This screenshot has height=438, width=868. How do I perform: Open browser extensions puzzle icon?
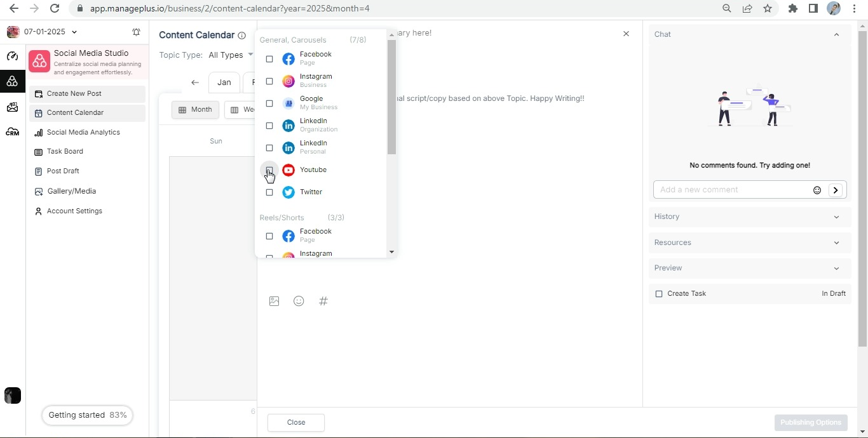(793, 8)
